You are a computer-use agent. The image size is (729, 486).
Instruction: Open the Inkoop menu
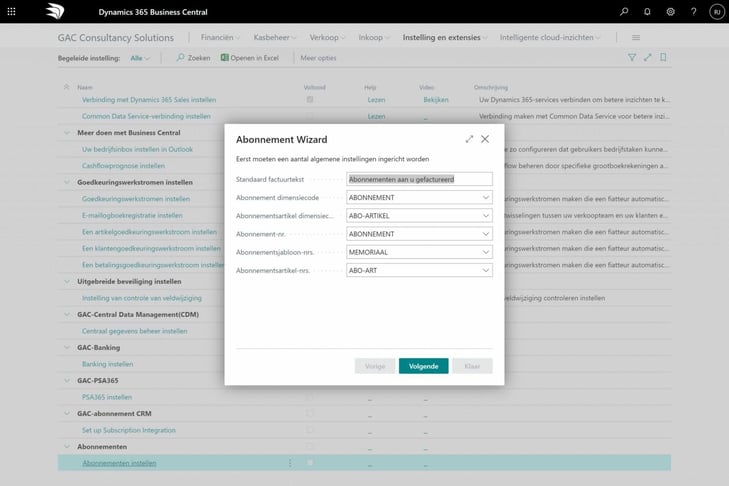pos(374,38)
